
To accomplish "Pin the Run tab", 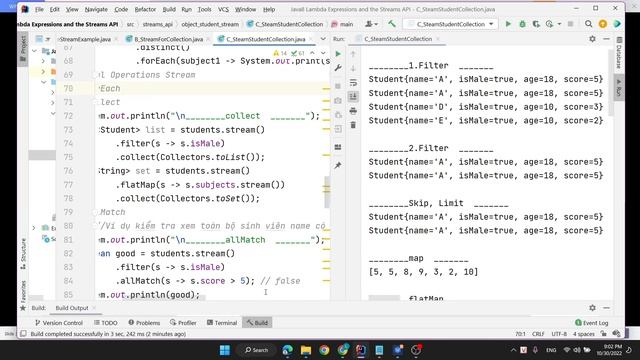I will 338,165.
